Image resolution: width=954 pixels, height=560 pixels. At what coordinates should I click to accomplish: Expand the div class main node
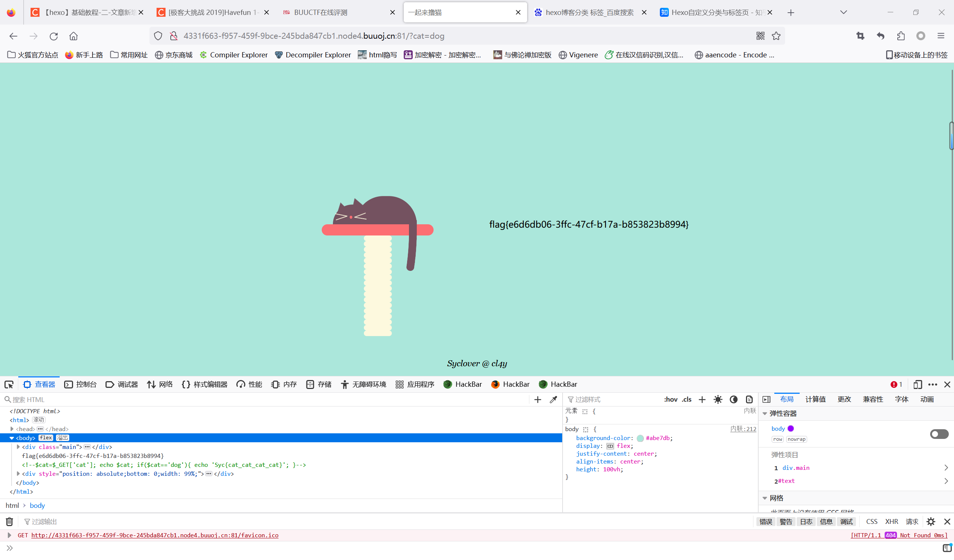pyautogui.click(x=18, y=447)
